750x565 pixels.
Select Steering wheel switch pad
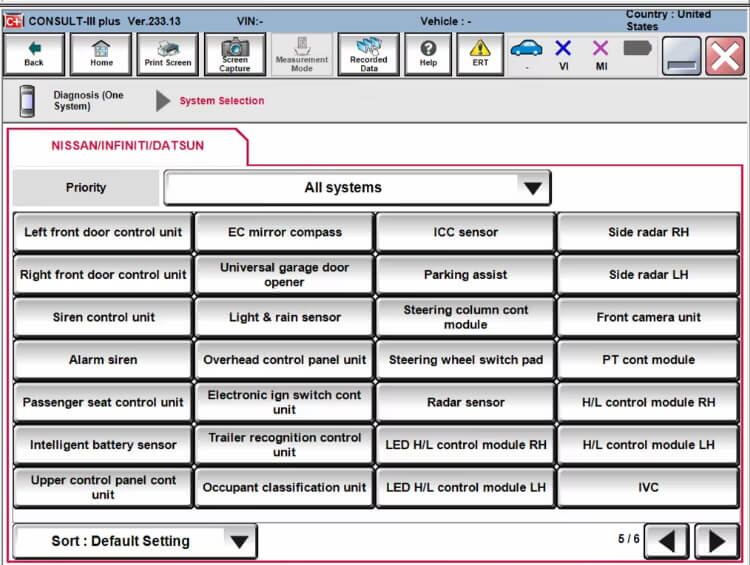[x=465, y=360]
